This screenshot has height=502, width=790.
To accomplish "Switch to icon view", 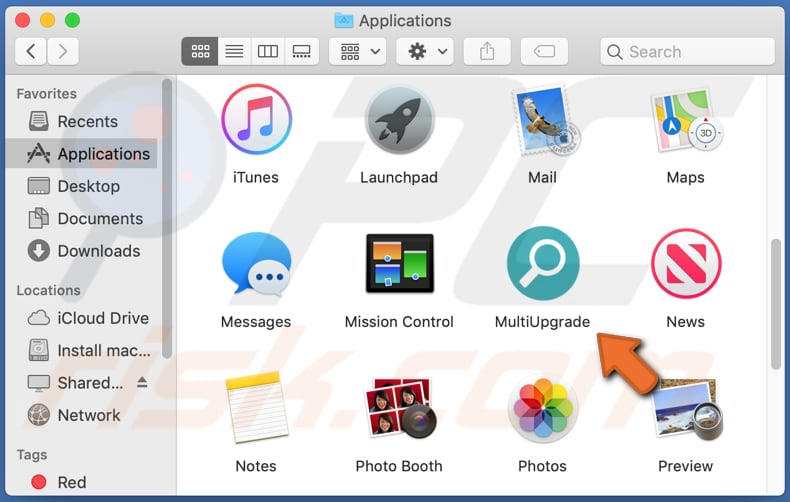I will [x=200, y=51].
